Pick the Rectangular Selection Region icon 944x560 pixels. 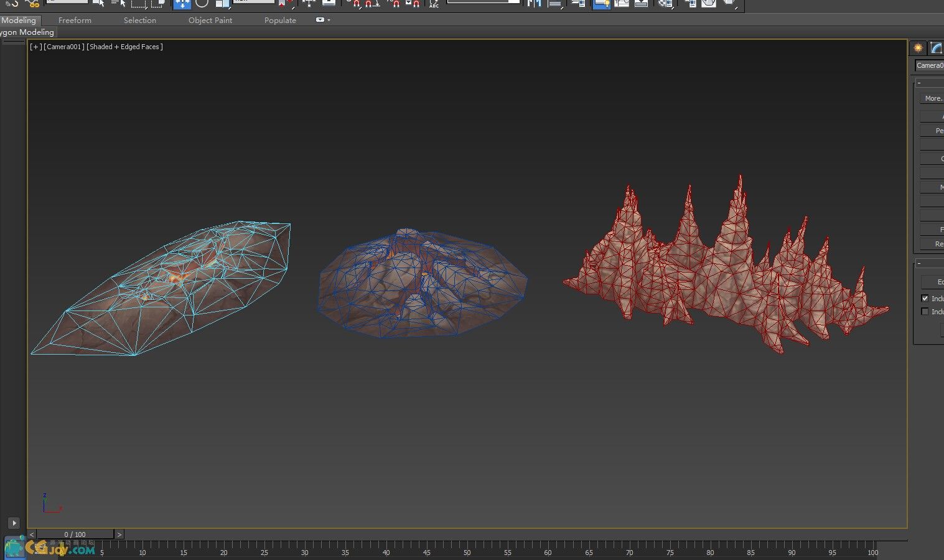[139, 3]
